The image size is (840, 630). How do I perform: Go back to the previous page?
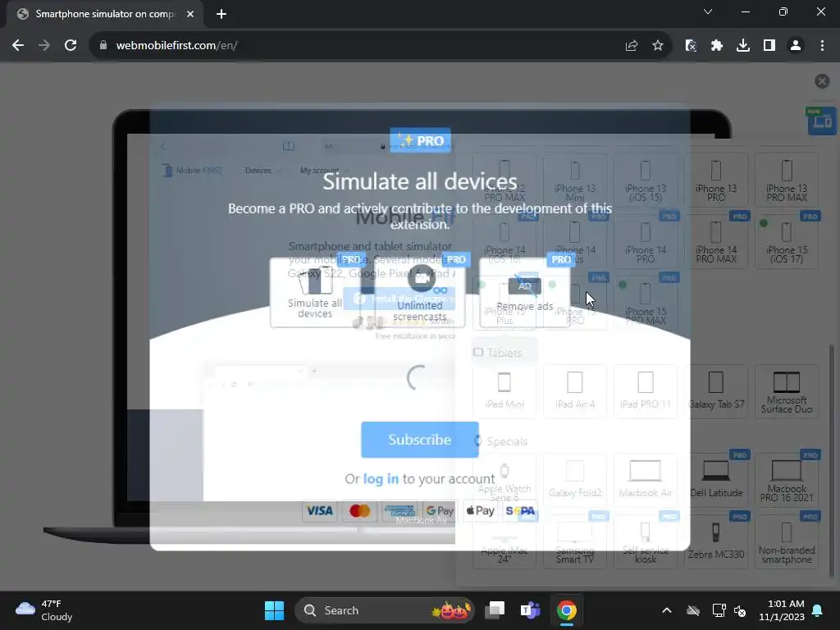click(x=18, y=46)
